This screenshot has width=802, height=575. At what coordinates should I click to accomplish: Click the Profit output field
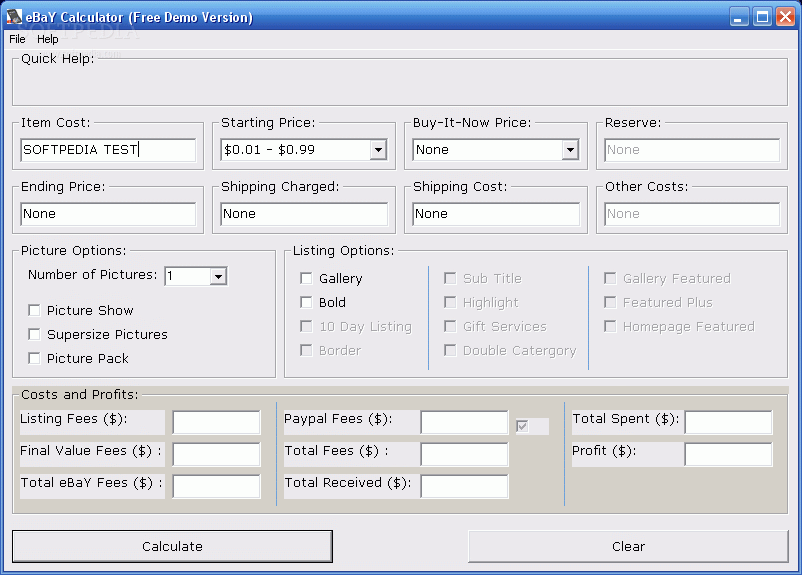tap(728, 454)
